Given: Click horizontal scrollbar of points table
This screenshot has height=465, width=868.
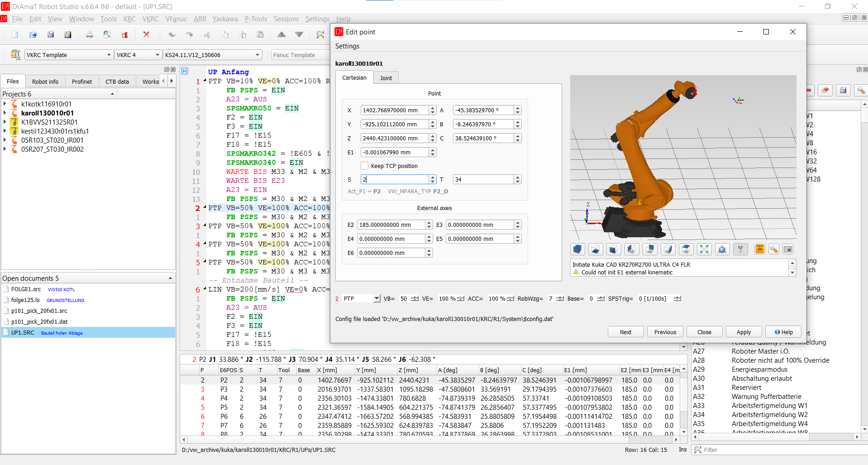Looking at the screenshot, I should (429, 439).
